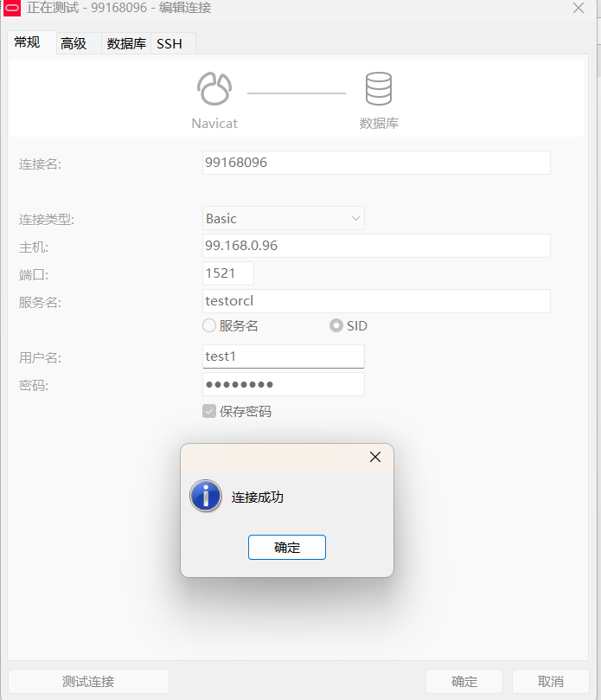Screen dimensions: 601x700
Task: Click the red Oracle icon in title bar
Action: tap(12, 8)
